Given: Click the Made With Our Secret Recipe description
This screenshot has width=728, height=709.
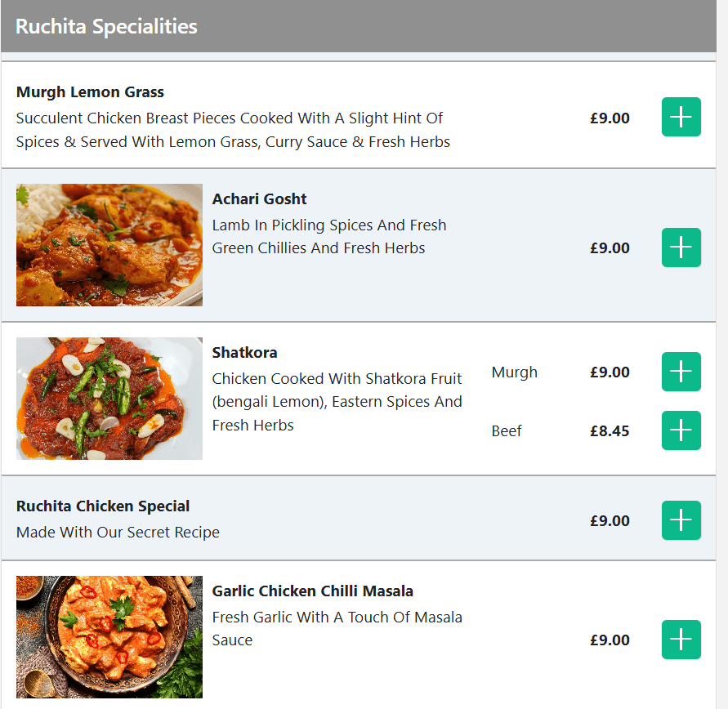Looking at the screenshot, I should [118, 533].
